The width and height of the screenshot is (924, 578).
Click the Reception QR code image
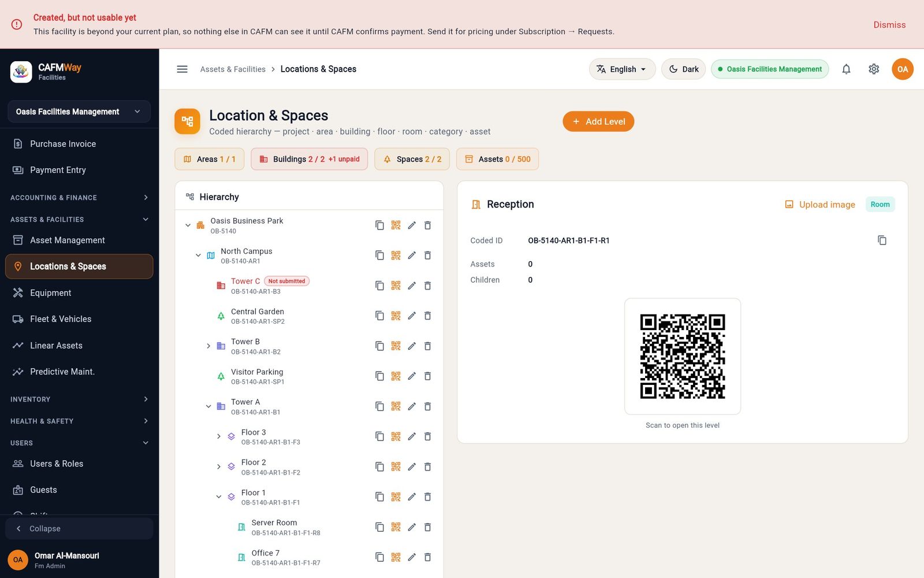point(683,357)
